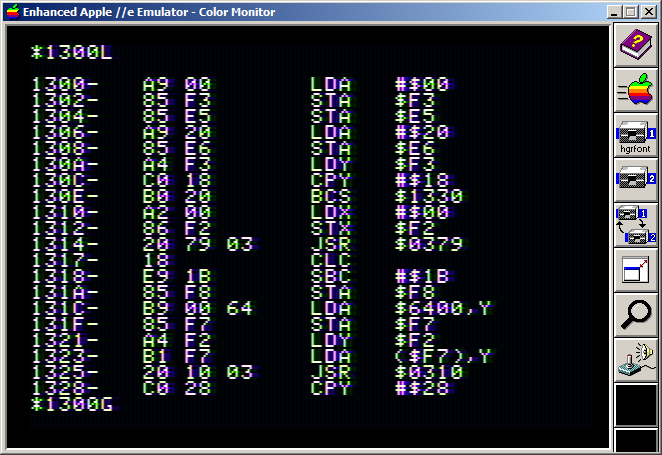
Task: Open joystick and sound configuration settings
Action: tap(635, 361)
